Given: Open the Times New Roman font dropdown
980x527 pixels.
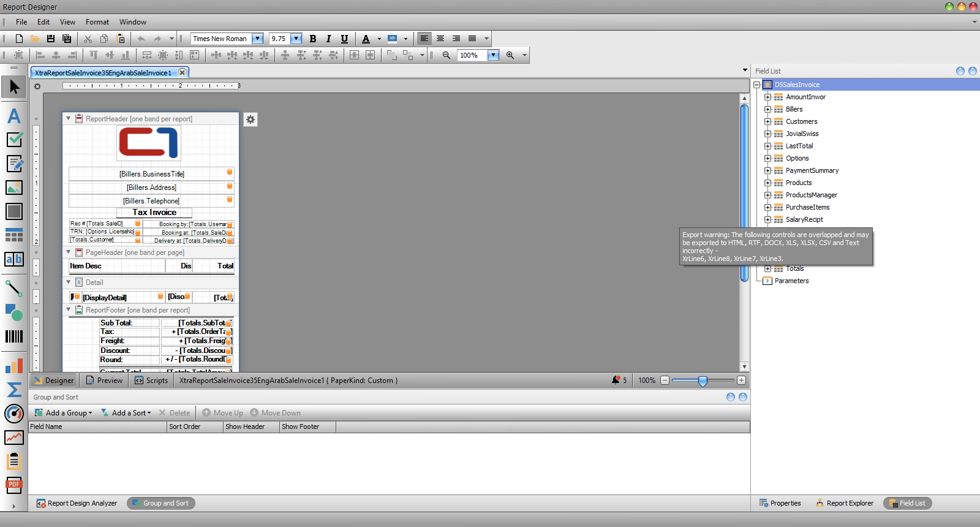Looking at the screenshot, I should [258, 39].
